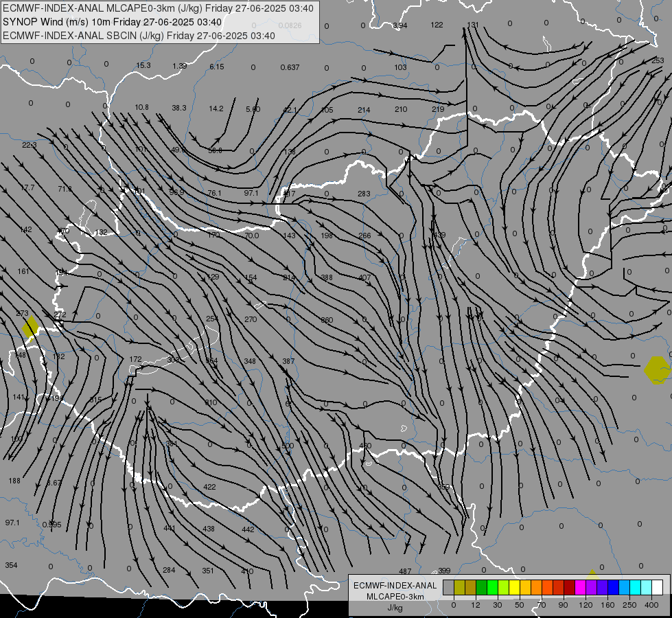Pick the gray swatch in the legend
The width and height of the screenshot is (672, 618).
point(449,588)
